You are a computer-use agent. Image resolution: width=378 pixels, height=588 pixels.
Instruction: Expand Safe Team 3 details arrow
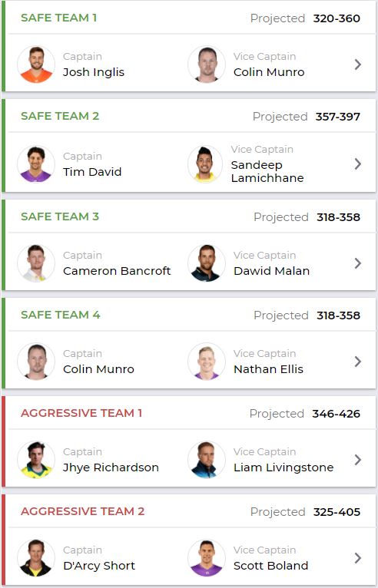[358, 263]
